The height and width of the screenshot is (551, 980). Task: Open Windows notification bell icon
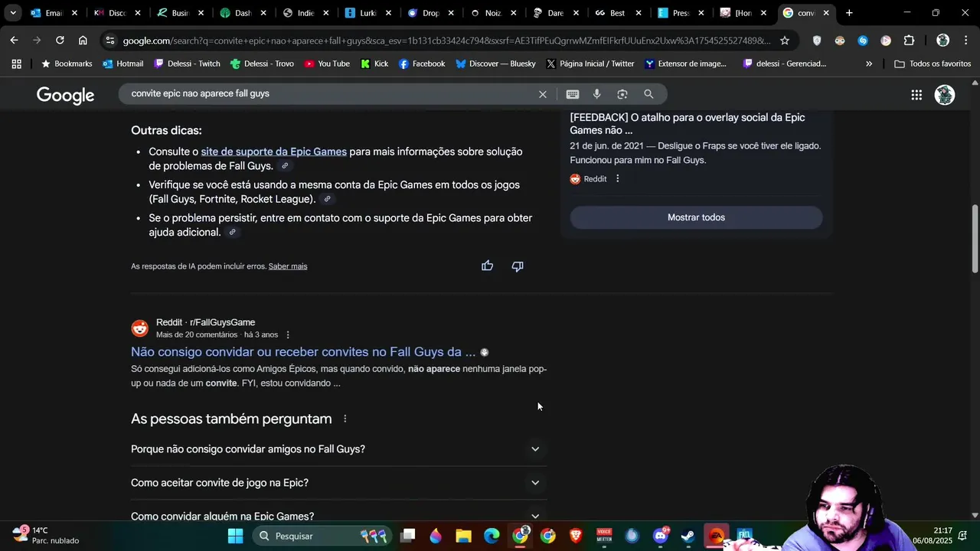click(x=963, y=536)
